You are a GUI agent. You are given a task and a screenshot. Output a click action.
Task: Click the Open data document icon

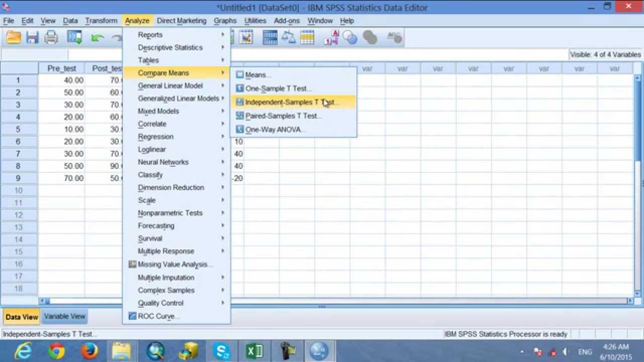(x=14, y=38)
